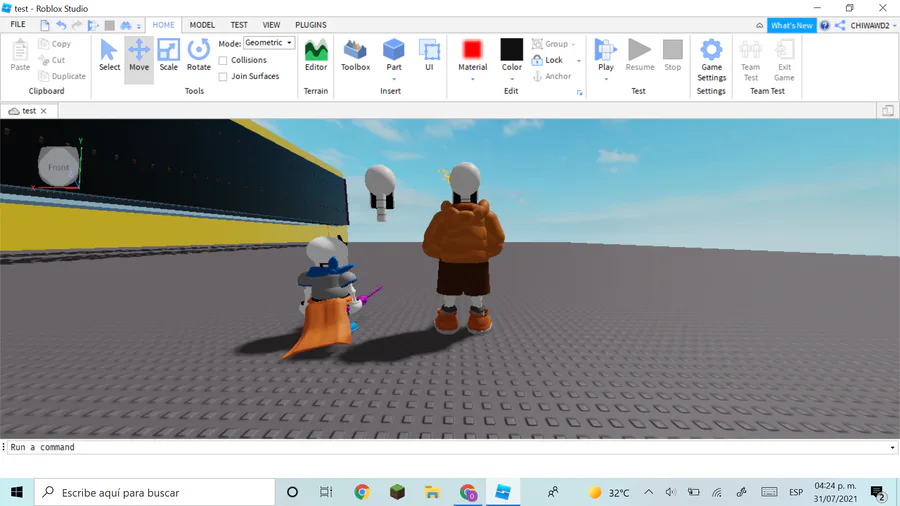Toggle the viewport split icon

pyautogui.click(x=887, y=111)
